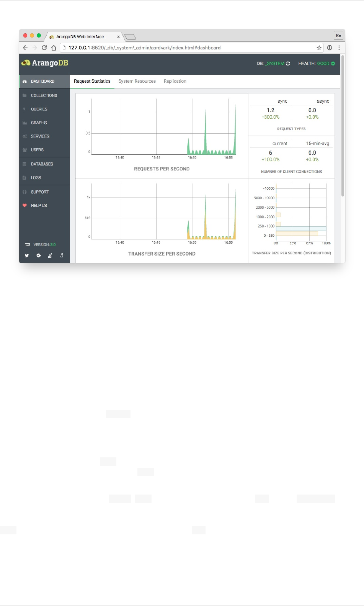Click the version number 3.0

tap(53, 245)
